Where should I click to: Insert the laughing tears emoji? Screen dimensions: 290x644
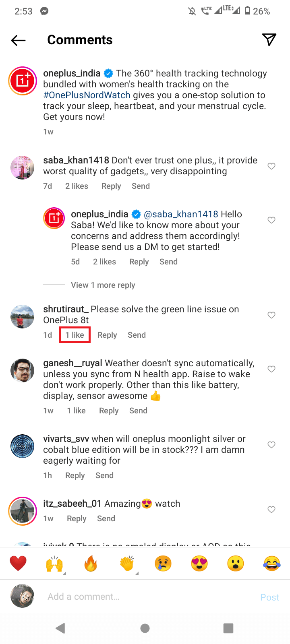coord(272,563)
